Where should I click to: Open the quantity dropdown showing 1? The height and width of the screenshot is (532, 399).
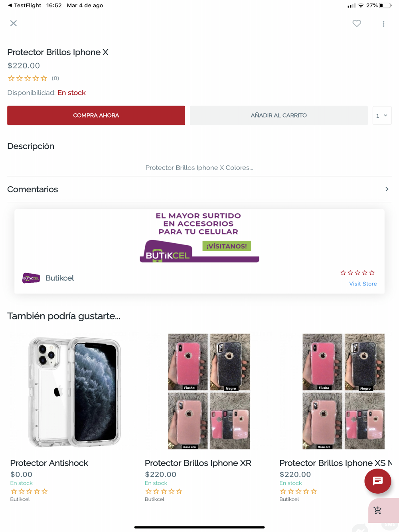tap(382, 116)
